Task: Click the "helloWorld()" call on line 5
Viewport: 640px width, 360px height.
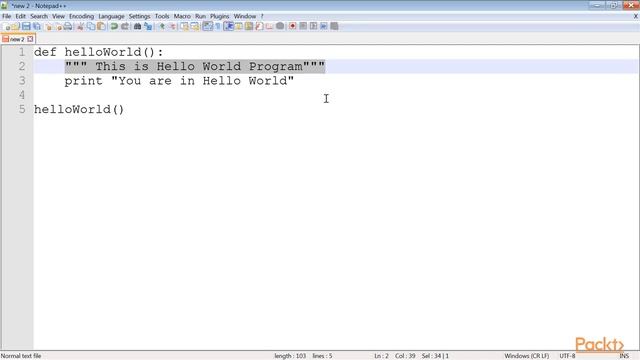Action: pyautogui.click(x=79, y=109)
